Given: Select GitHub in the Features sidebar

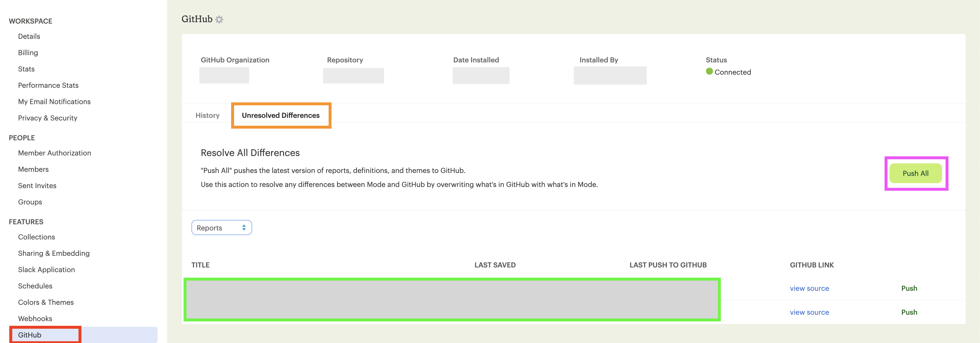Looking at the screenshot, I should pyautogui.click(x=30, y=335).
